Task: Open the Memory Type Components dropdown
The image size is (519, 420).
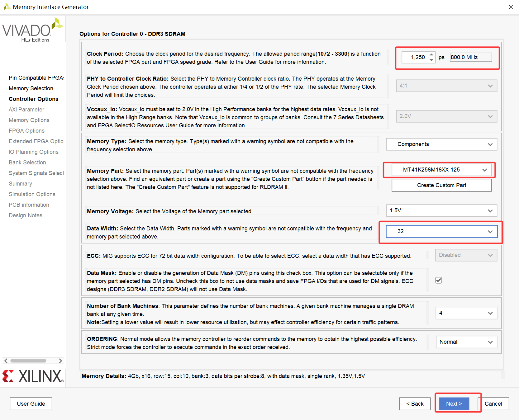Action: 441,144
